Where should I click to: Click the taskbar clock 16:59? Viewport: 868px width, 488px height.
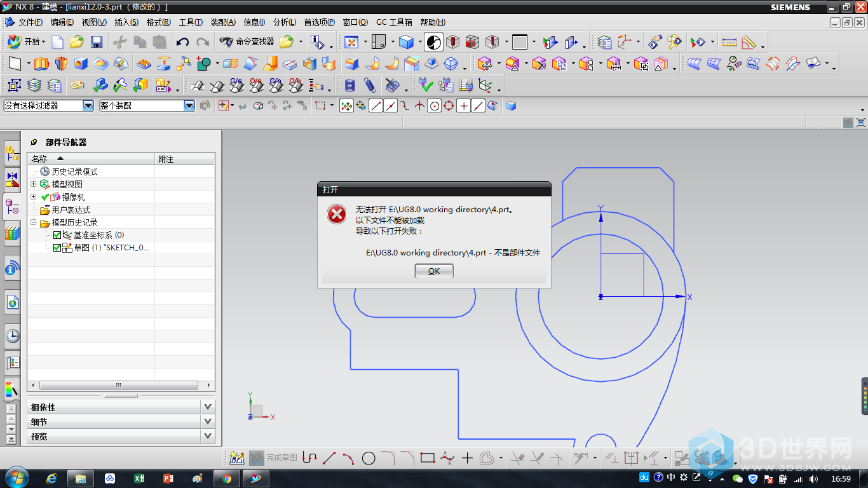841,478
